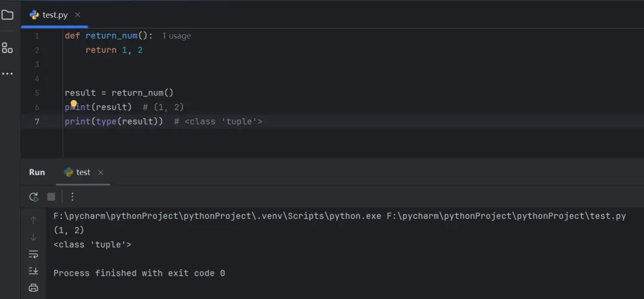
Task: Click the Up the Stack Trace arrow
Action: tap(33, 220)
